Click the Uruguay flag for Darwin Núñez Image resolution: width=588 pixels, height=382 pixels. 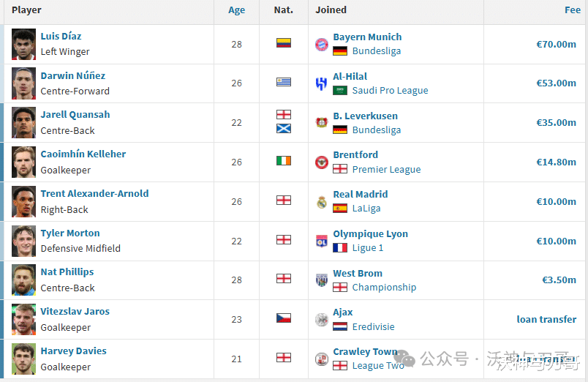[x=284, y=82]
